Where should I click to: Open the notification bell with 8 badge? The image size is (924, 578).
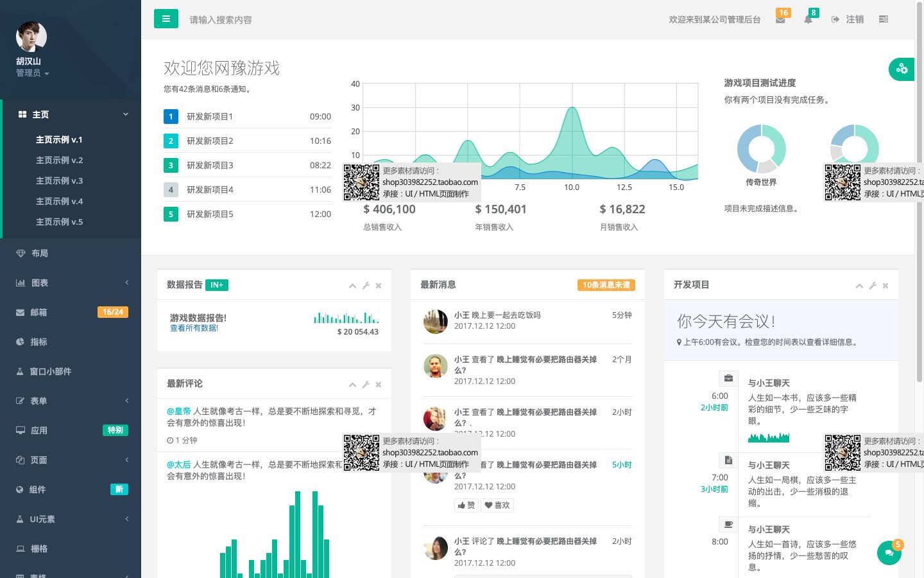tap(809, 19)
